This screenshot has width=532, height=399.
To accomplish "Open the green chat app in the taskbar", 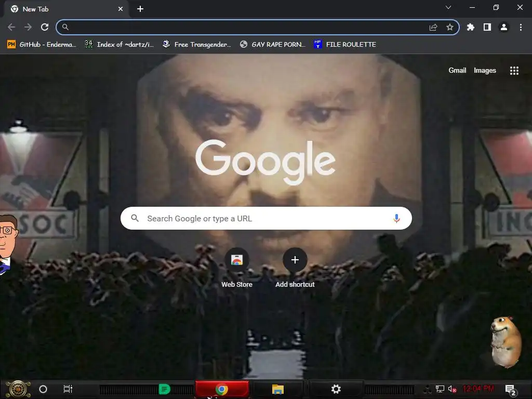I will click(164, 389).
